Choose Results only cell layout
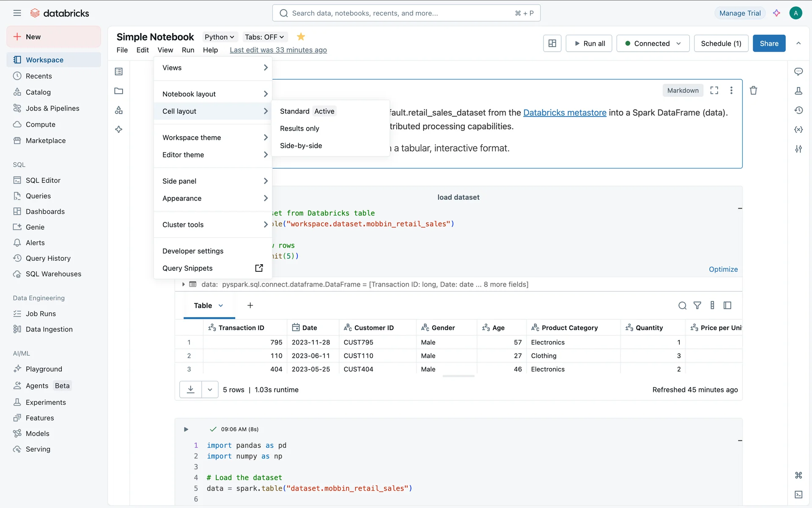 299,128
